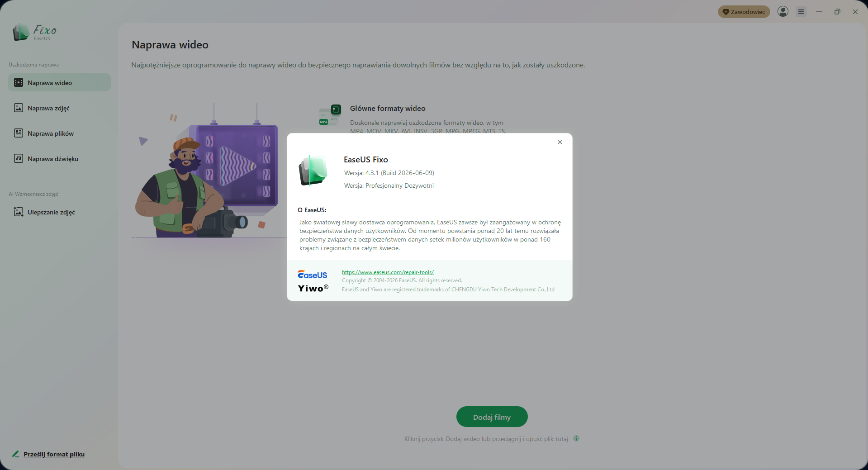The image size is (868, 470).
Task: Click the info icon beside the drop hint
Action: coord(576,438)
